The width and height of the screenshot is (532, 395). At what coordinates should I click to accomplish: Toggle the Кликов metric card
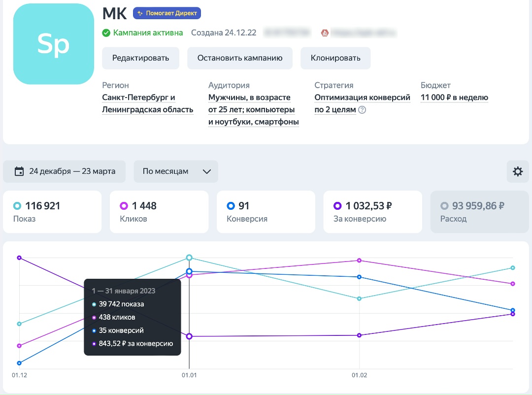[159, 212]
